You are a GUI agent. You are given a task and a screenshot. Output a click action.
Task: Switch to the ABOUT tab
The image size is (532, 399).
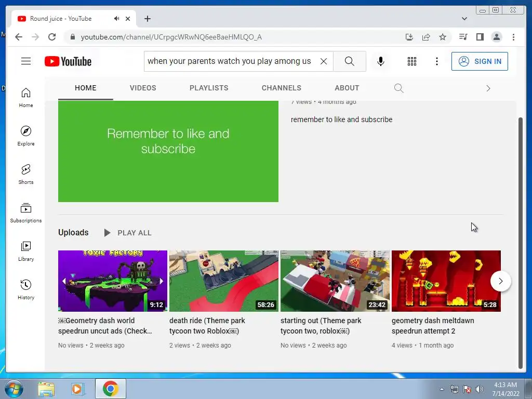(347, 88)
